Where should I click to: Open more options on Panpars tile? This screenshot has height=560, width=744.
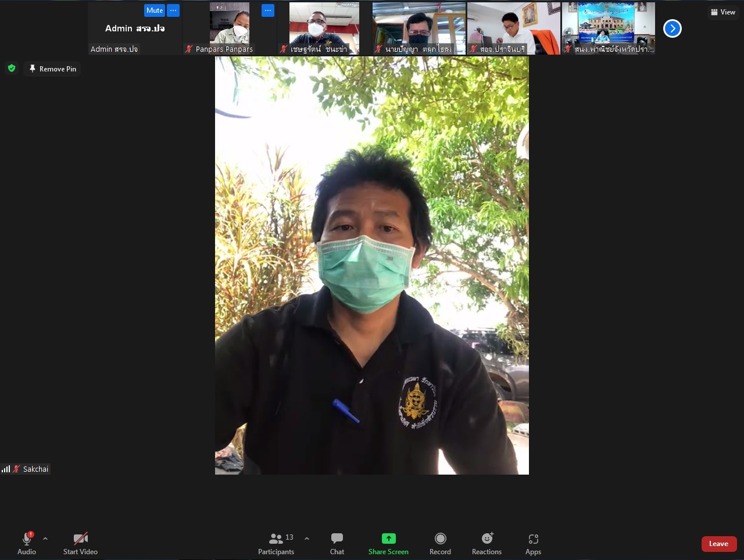coord(267,10)
